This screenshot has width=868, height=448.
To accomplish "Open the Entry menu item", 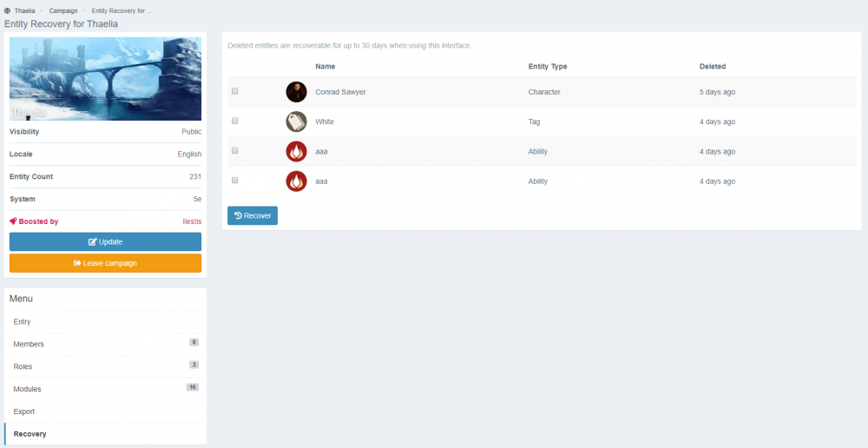I will click(x=23, y=322).
